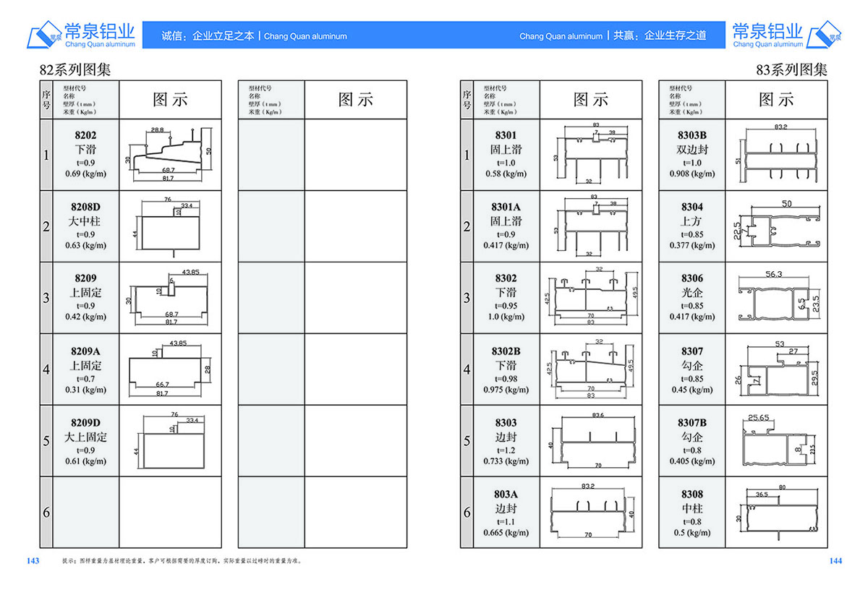The width and height of the screenshot is (868, 590).
Task: Click the name 双边封
Action: (x=692, y=150)
